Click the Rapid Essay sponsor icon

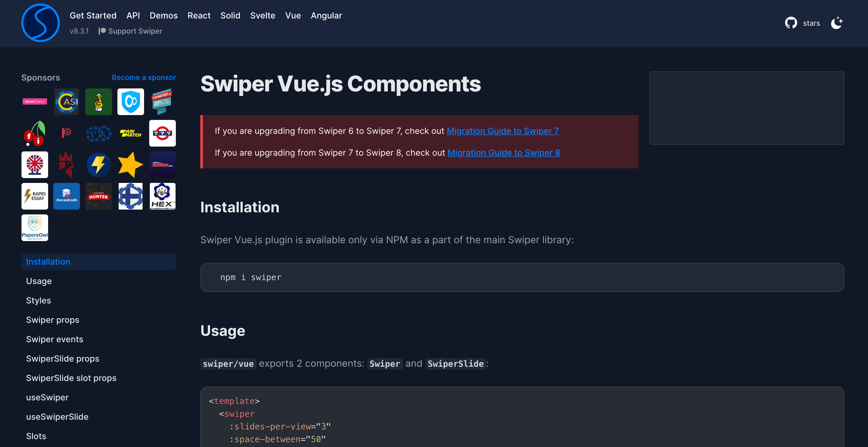pos(35,196)
